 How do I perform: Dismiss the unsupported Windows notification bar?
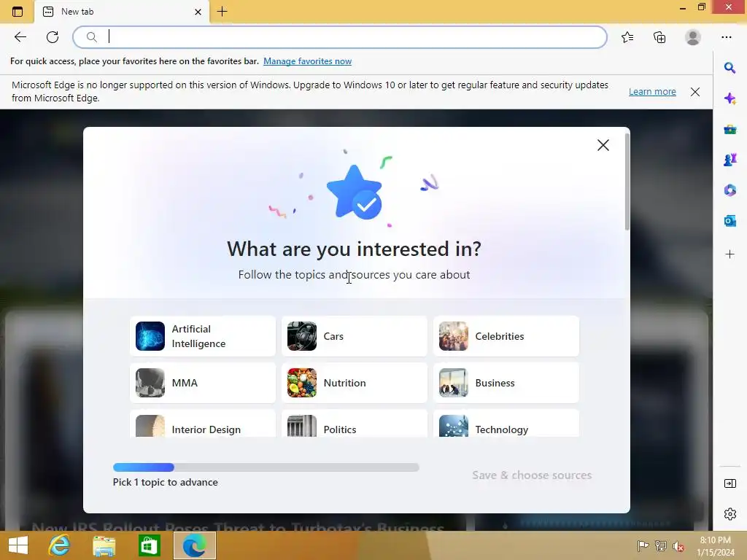click(x=695, y=92)
